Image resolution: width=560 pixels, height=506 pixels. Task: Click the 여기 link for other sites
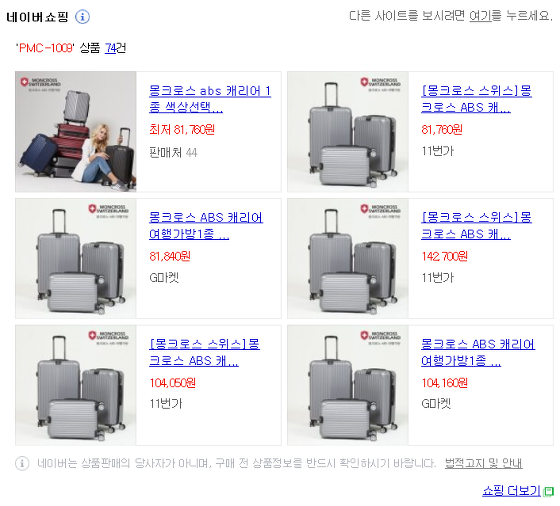[x=480, y=16]
